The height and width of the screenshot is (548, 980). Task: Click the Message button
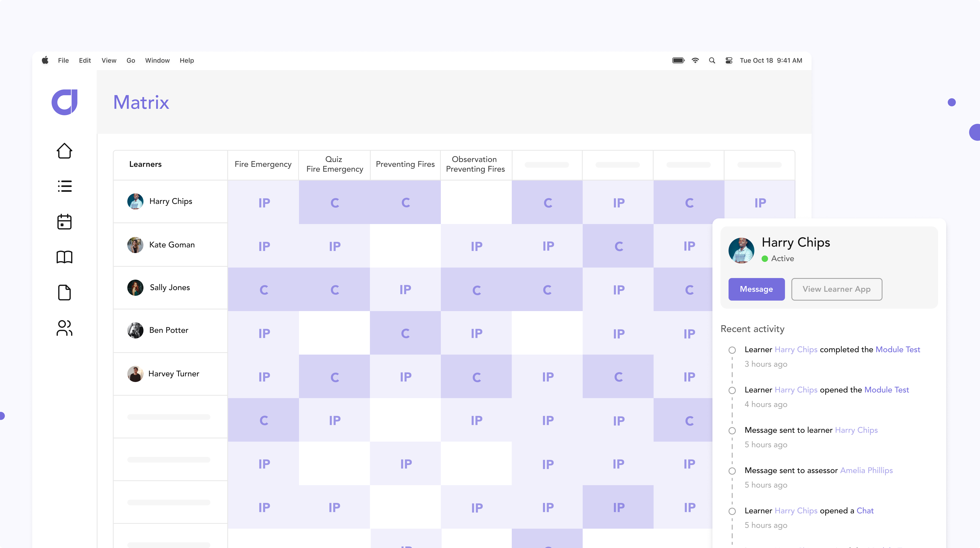pyautogui.click(x=756, y=289)
